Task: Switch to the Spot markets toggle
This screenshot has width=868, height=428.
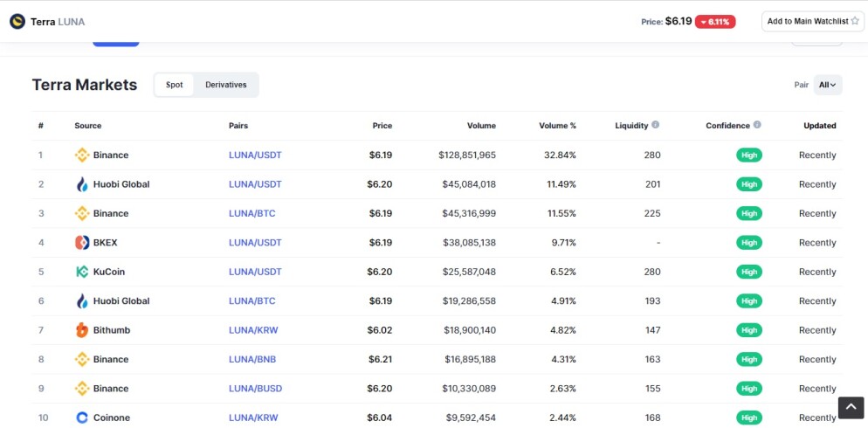Action: [x=175, y=85]
